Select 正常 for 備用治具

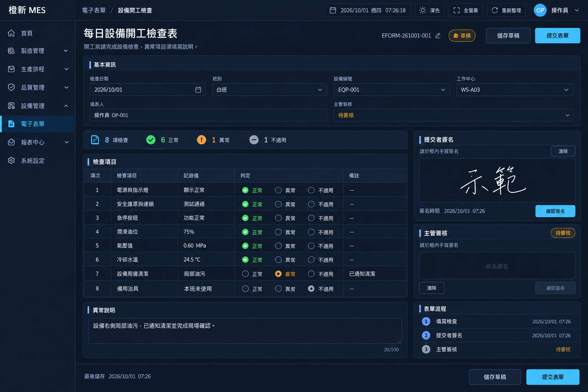pyautogui.click(x=245, y=289)
